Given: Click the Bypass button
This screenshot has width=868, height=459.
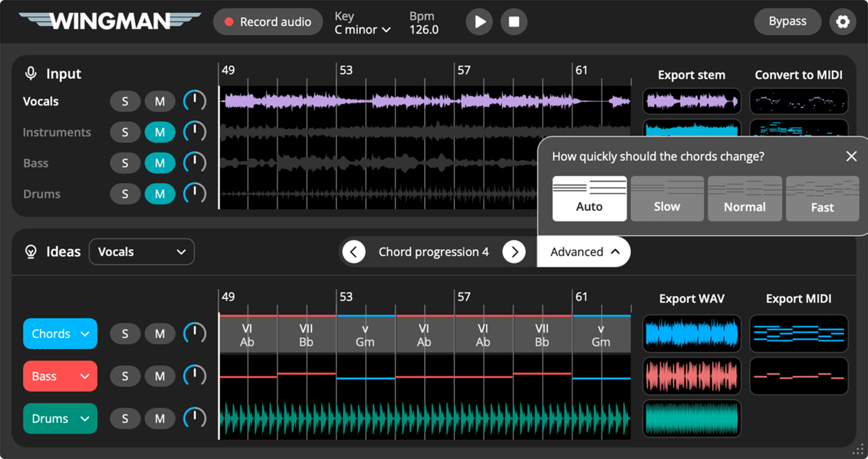Looking at the screenshot, I should click(x=788, y=22).
